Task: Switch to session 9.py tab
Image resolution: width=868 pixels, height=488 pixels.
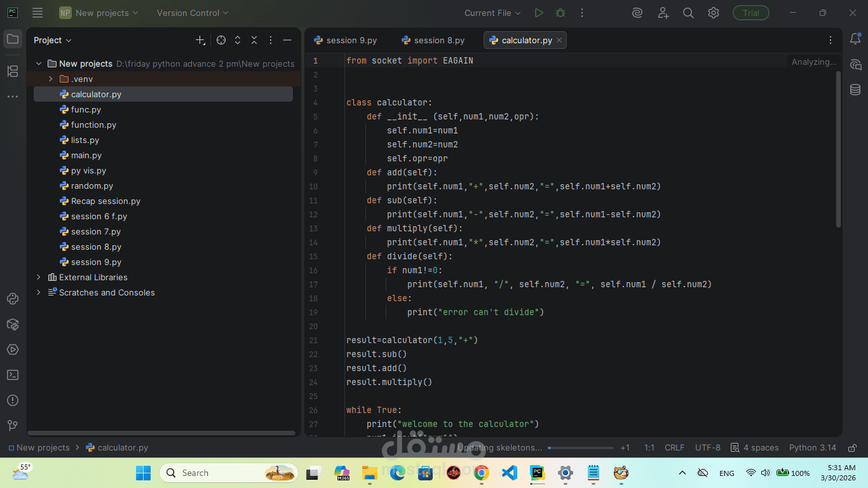Action: click(346, 40)
